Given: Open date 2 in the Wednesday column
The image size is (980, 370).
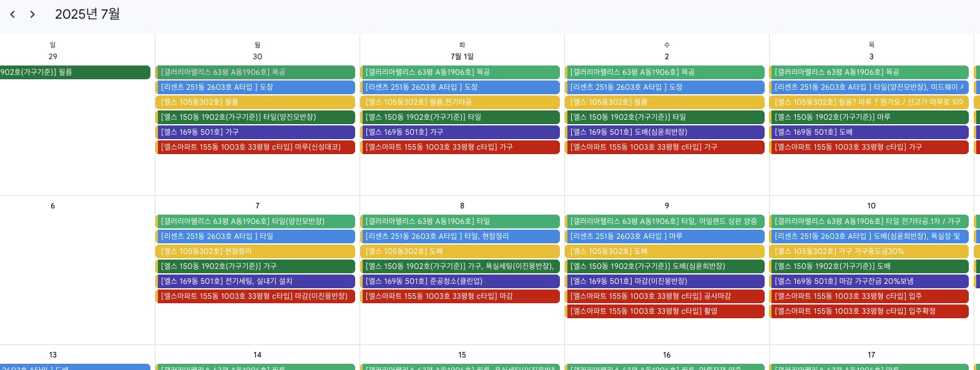Looking at the screenshot, I should (667, 56).
